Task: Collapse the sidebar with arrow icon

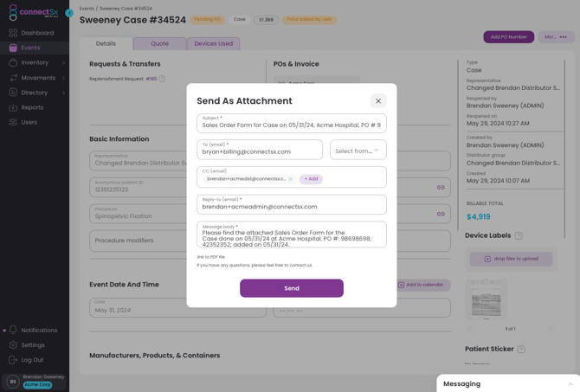Action: coord(69,13)
